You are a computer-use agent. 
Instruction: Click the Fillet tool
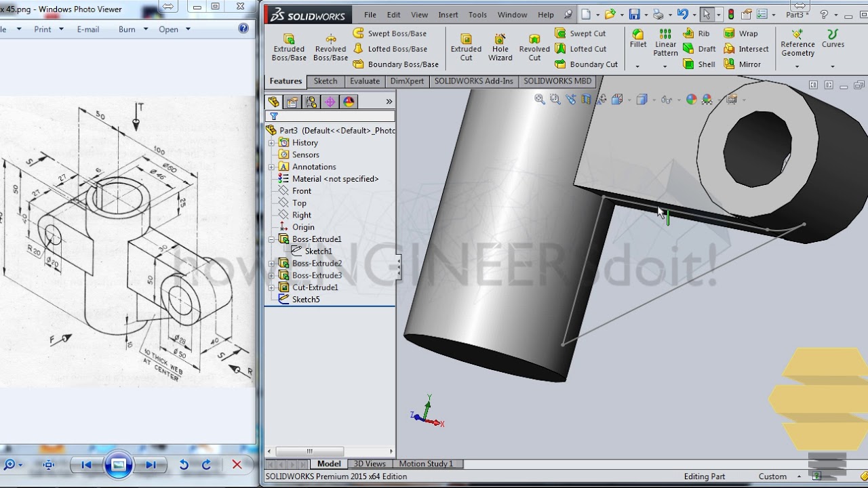coord(638,39)
